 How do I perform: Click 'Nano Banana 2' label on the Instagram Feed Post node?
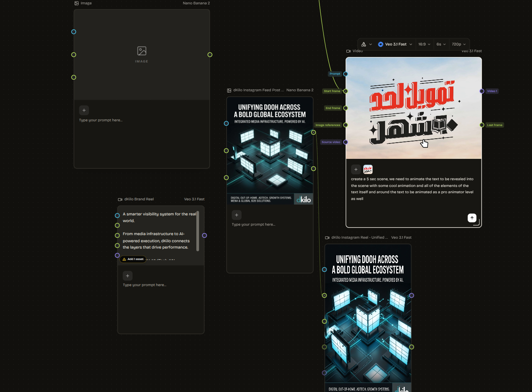pyautogui.click(x=300, y=90)
